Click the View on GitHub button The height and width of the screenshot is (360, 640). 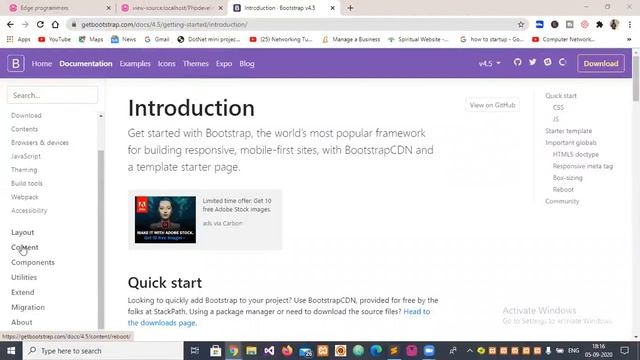click(x=493, y=105)
